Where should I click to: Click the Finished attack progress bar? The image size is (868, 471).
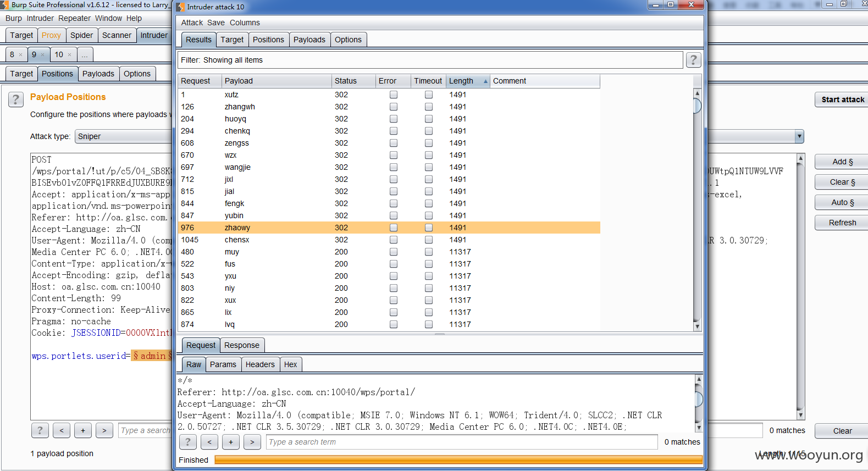(458, 460)
